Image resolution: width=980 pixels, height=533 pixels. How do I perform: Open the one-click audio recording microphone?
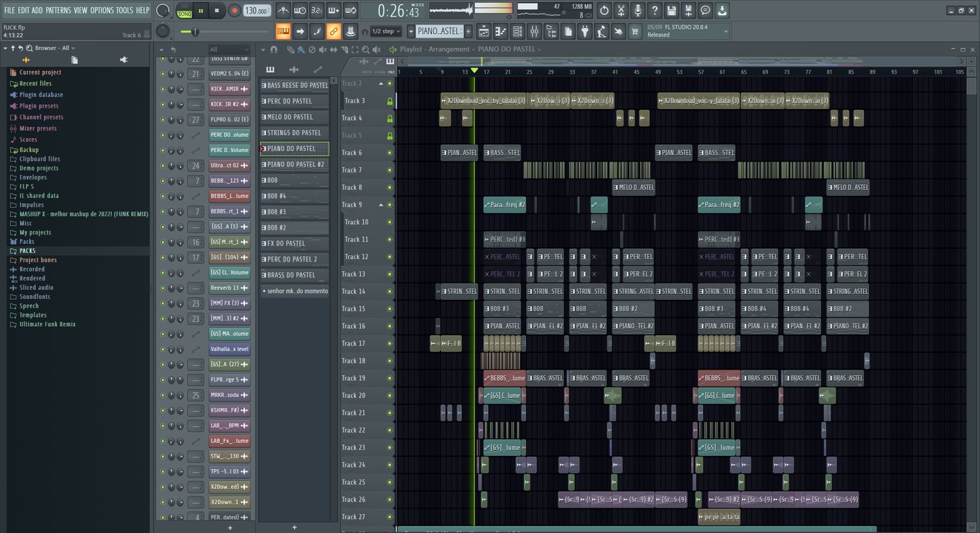pos(638,10)
